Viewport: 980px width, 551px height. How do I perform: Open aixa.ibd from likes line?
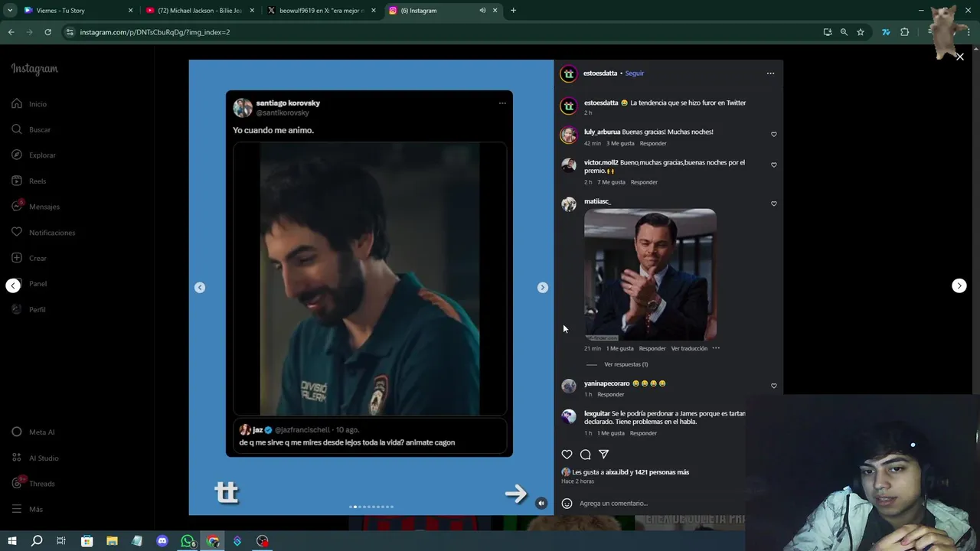tap(616, 472)
